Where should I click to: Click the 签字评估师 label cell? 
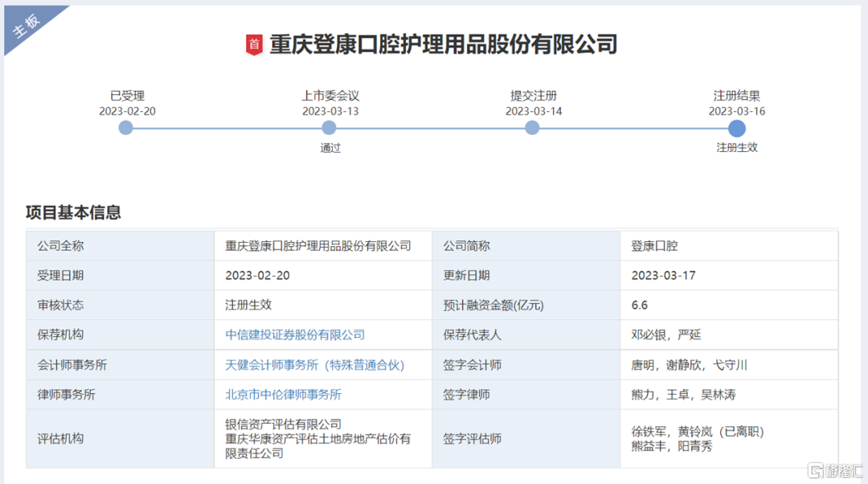click(526, 439)
